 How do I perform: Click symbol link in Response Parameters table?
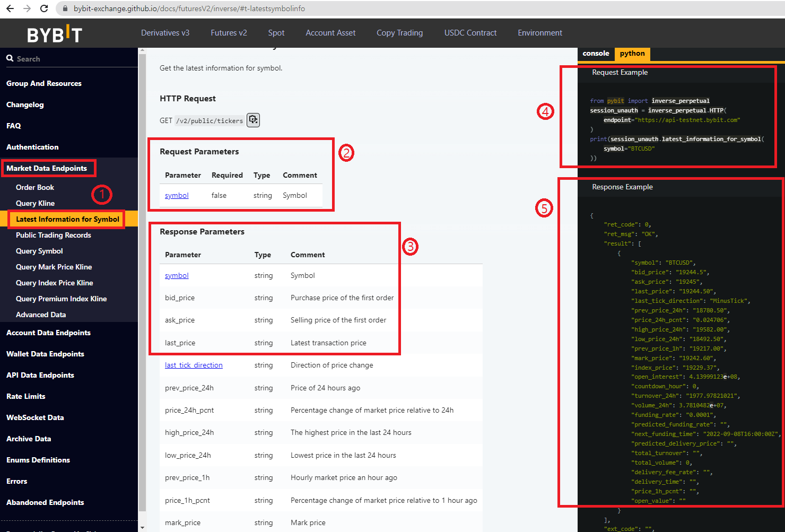tap(177, 275)
